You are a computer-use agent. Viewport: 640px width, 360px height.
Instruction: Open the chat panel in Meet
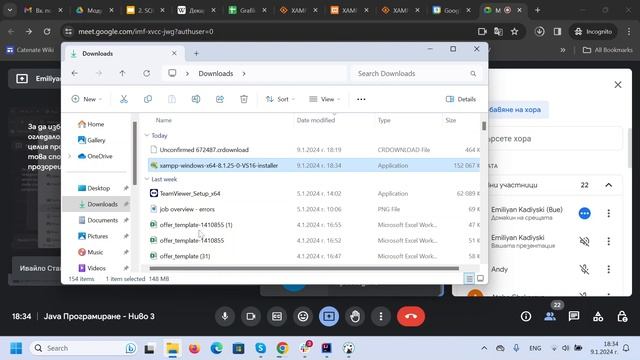coord(574,316)
